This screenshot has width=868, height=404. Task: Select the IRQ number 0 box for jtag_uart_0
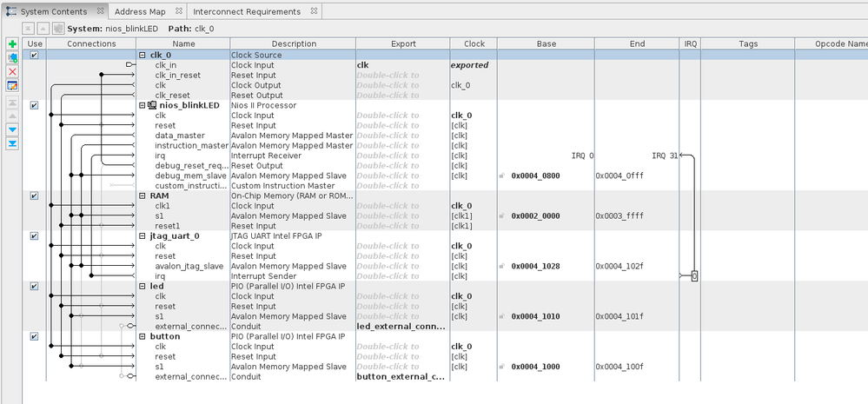[x=694, y=275]
